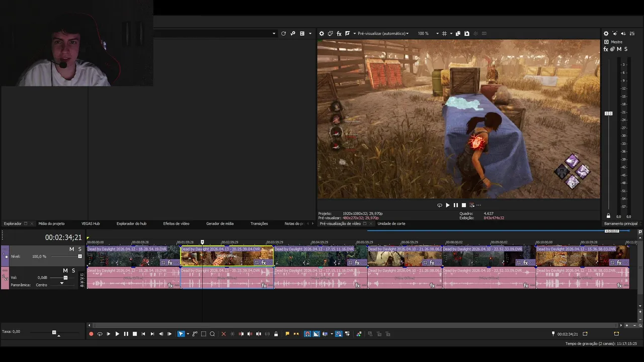
Task: Mute video track 1
Action: pos(71,249)
